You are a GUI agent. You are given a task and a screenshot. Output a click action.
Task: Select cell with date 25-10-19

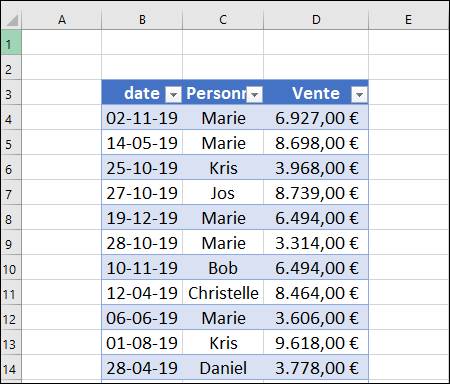pos(142,167)
